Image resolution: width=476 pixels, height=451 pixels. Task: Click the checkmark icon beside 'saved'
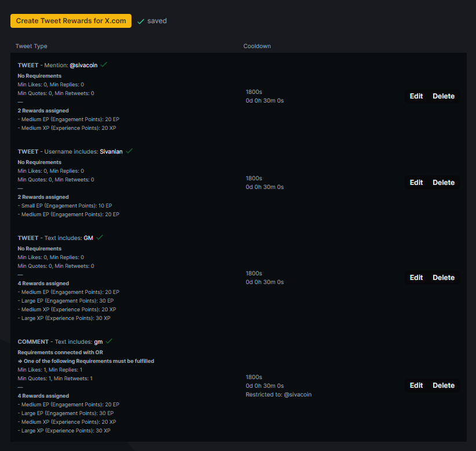pos(141,21)
